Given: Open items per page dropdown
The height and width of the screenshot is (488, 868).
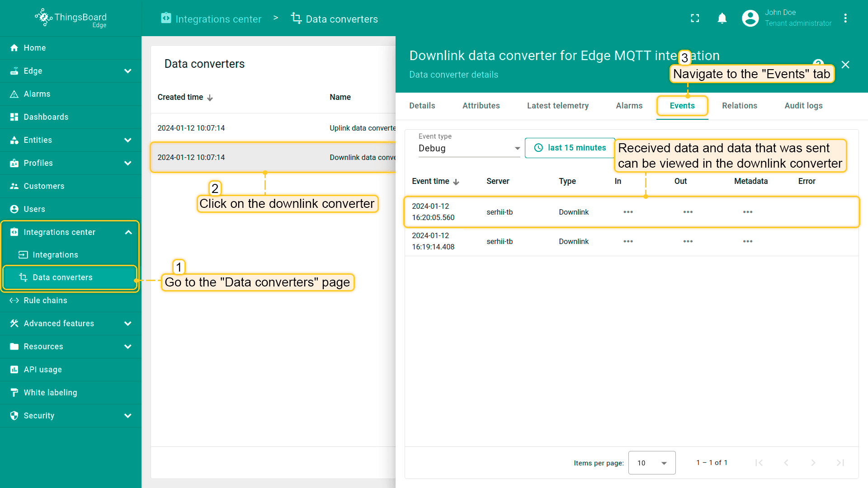Looking at the screenshot, I should point(651,463).
